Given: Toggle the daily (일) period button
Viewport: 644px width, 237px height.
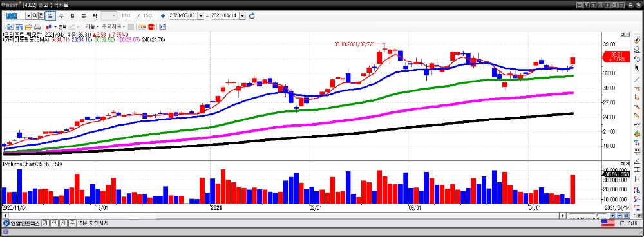Looking at the screenshot, I should pyautogui.click(x=50, y=15).
